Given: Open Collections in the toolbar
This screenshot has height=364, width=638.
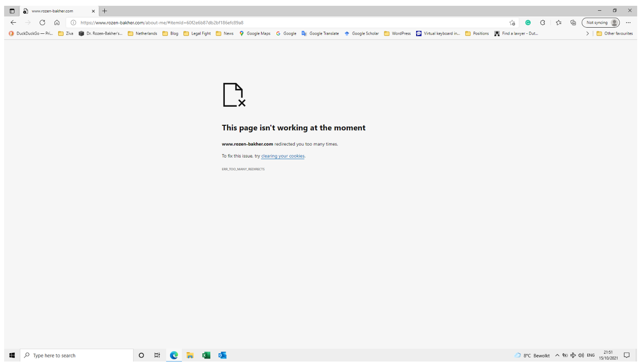Looking at the screenshot, I should click(x=573, y=23).
